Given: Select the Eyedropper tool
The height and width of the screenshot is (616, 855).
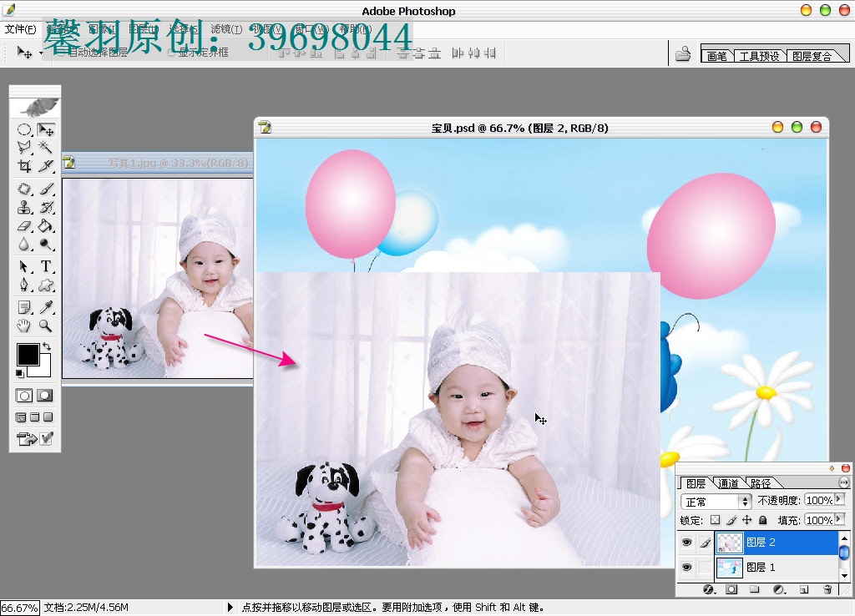Looking at the screenshot, I should 46,307.
